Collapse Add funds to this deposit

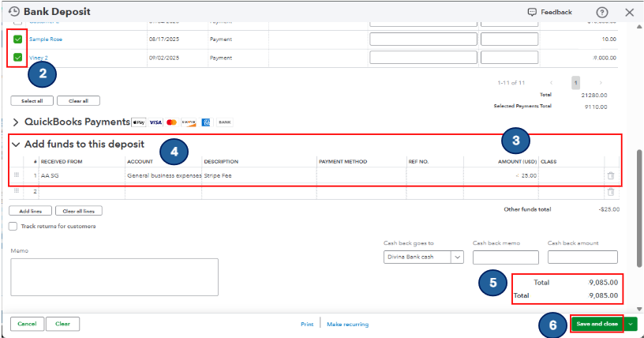pyautogui.click(x=16, y=145)
